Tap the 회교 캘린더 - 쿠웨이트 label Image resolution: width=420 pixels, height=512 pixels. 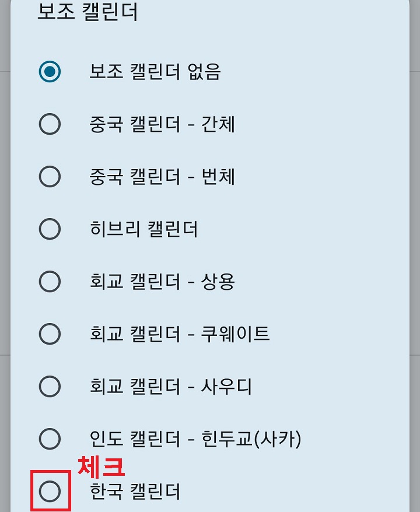(178, 335)
